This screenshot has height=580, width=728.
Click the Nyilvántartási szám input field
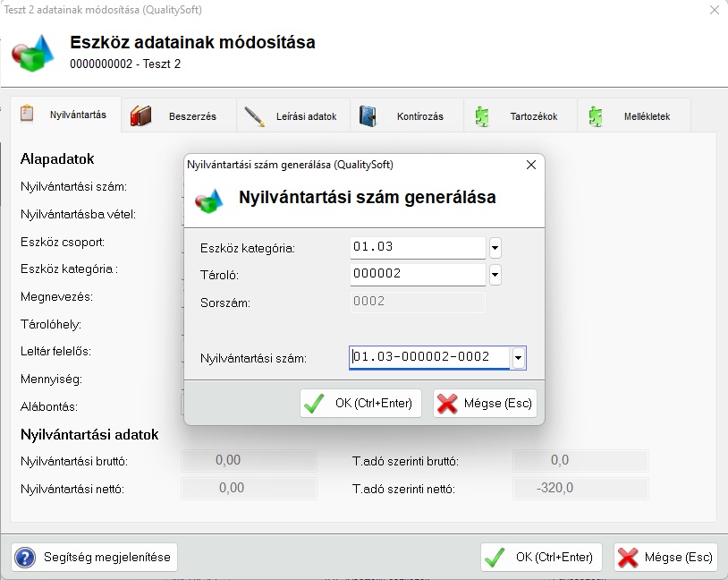(429, 357)
